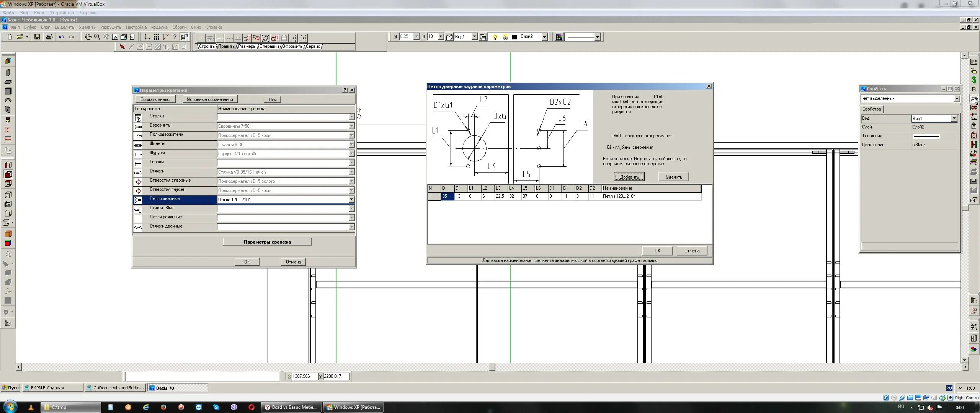Click the green dollar sign icon
980x413 pixels.
(x=974, y=80)
